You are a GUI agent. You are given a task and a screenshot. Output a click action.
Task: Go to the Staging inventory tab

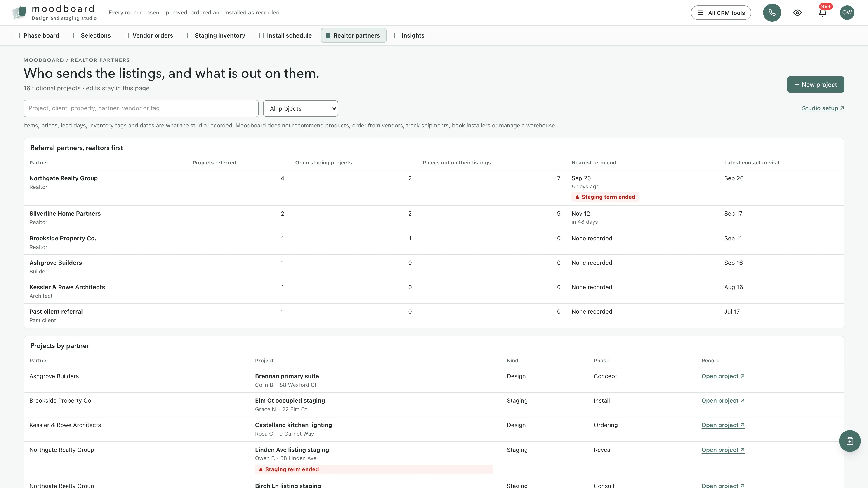216,35
